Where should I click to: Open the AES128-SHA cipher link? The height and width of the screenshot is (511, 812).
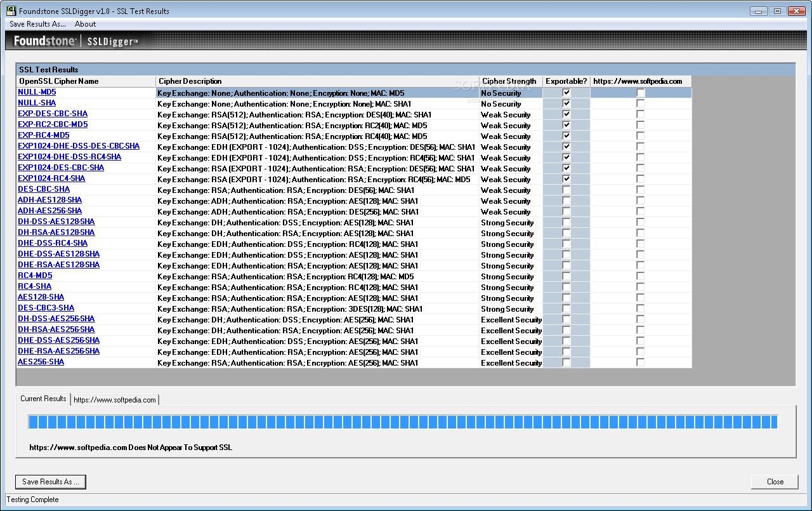[x=41, y=297]
